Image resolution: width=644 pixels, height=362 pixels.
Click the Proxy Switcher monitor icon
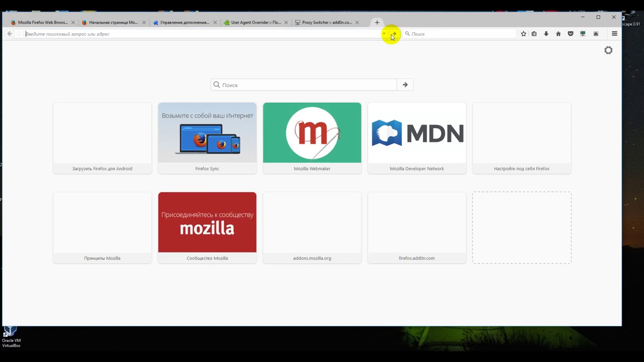coord(583,34)
